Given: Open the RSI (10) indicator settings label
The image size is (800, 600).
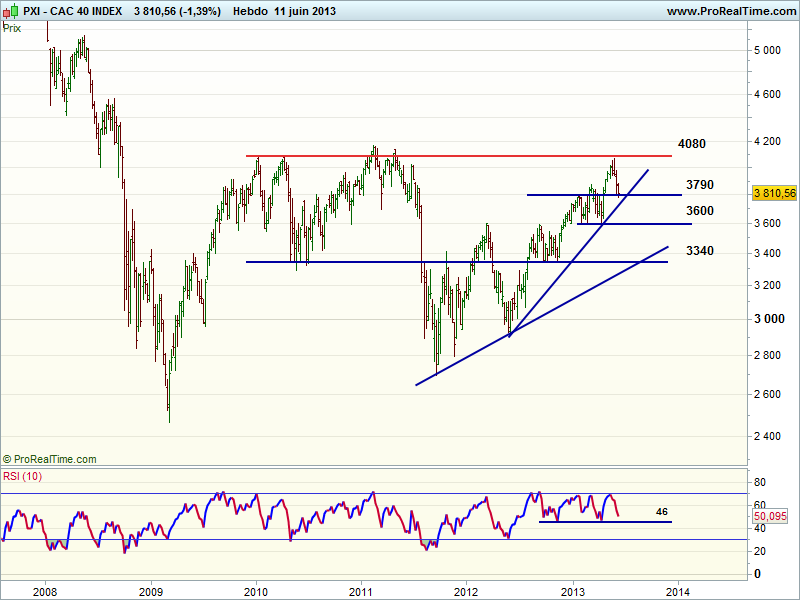Looking at the screenshot, I should (21, 476).
